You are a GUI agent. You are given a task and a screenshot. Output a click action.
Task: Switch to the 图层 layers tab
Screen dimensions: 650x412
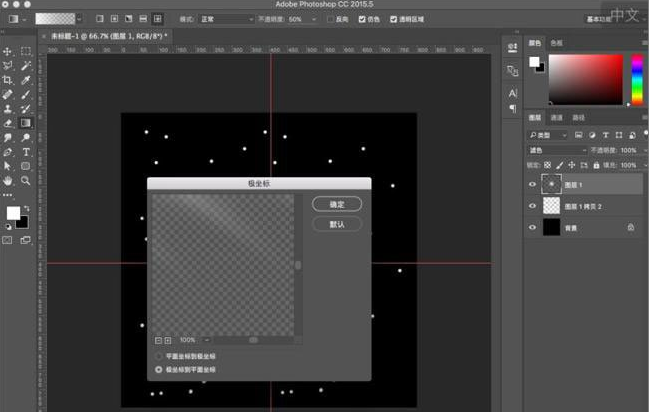(x=535, y=118)
